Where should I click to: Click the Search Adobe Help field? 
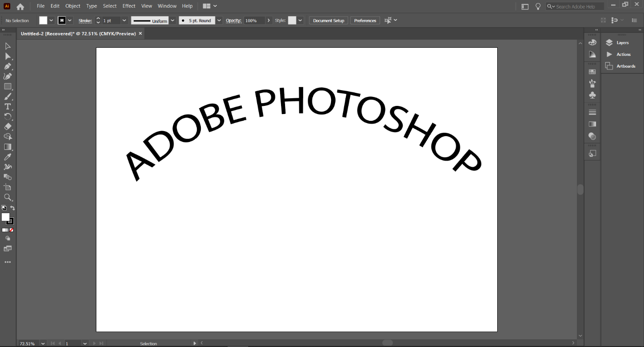click(575, 7)
